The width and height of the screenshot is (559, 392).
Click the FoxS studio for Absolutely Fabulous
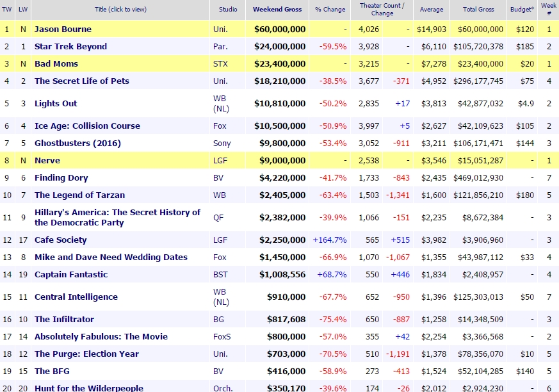pyautogui.click(x=222, y=337)
